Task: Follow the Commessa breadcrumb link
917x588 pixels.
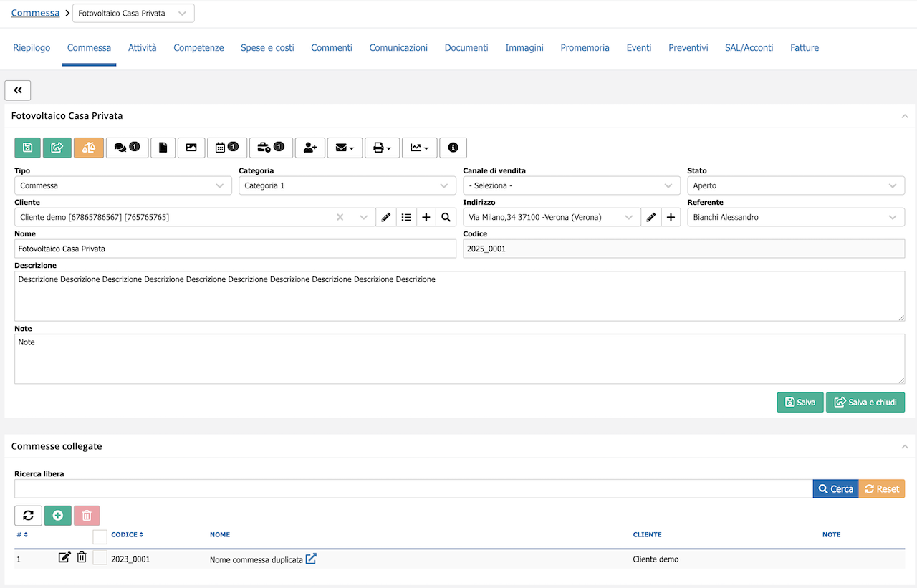Action: tap(35, 13)
